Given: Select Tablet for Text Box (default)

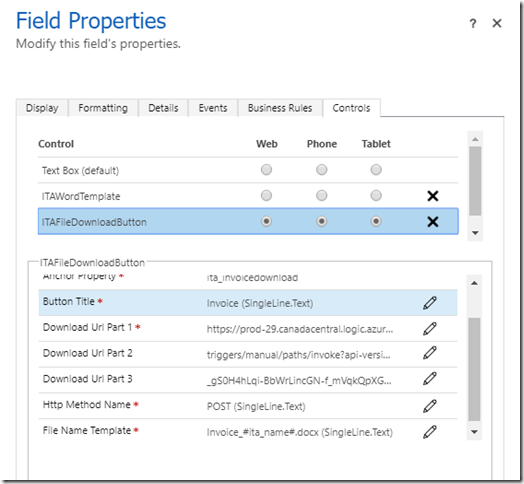Looking at the screenshot, I should [376, 170].
